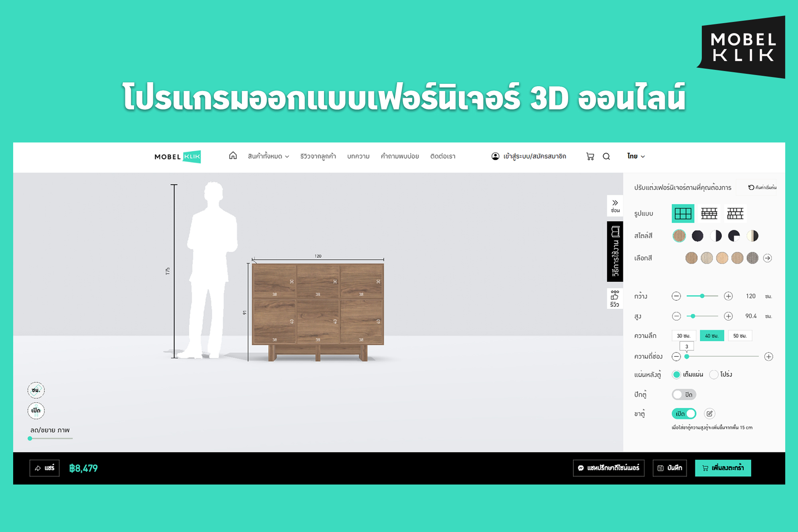The image size is (798, 532).
Task: Click the share button
Action: 44,468
